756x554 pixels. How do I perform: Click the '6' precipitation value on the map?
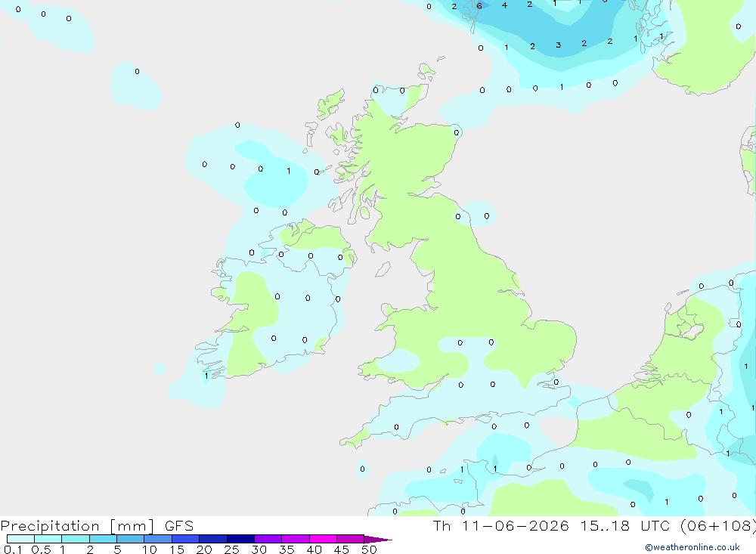point(479,6)
